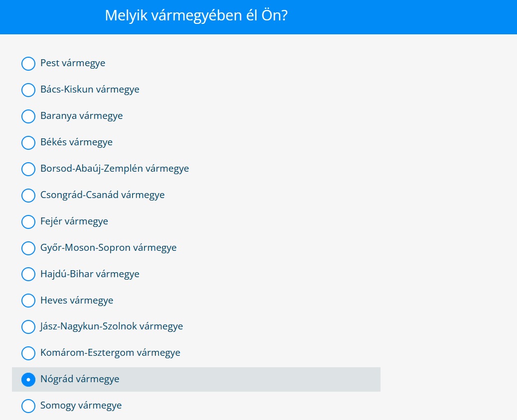Image resolution: width=517 pixels, height=420 pixels.
Task: Select the Somogy vármegye radio button
Action: coord(28,406)
